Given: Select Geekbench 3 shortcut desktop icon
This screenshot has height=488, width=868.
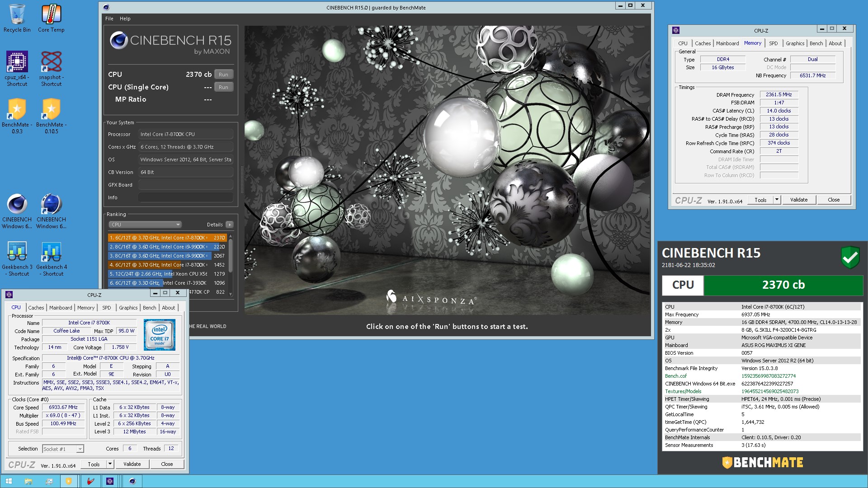Looking at the screenshot, I should tap(17, 258).
